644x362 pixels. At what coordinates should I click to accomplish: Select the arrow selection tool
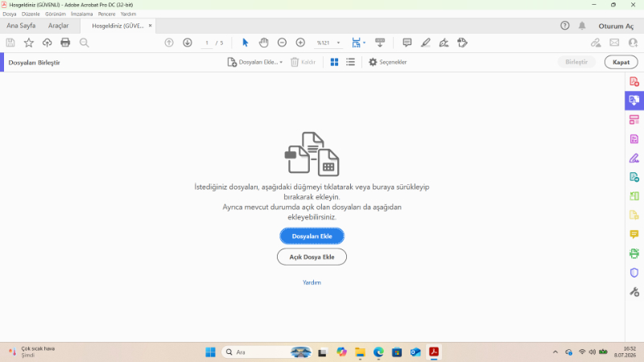click(246, 43)
